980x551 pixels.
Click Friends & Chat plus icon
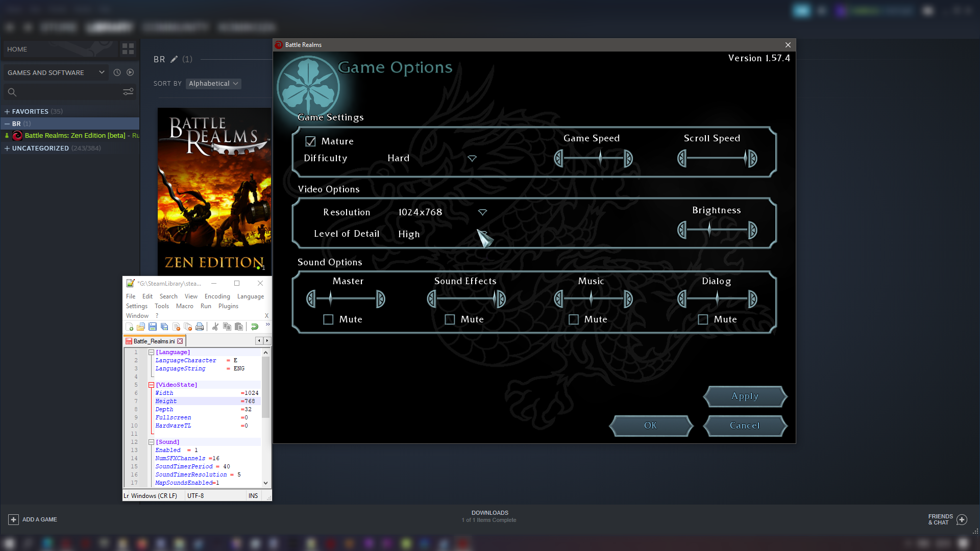point(962,519)
